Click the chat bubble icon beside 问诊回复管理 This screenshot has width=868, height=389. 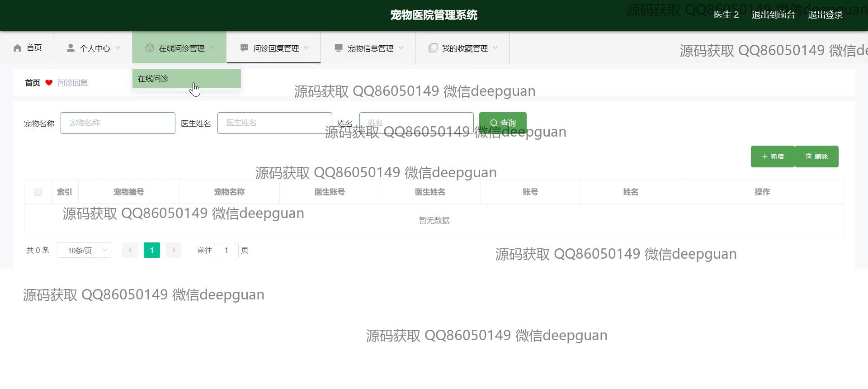[x=244, y=48]
